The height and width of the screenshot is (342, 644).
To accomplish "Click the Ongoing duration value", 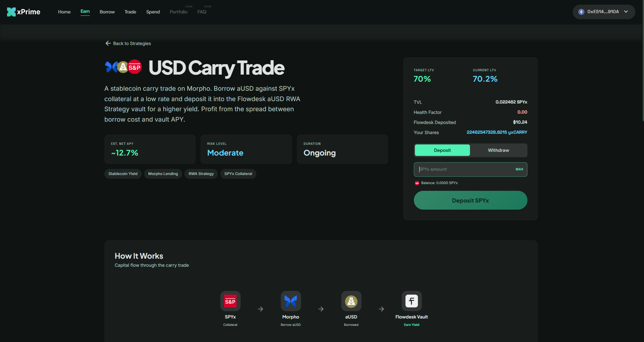I will (x=319, y=153).
